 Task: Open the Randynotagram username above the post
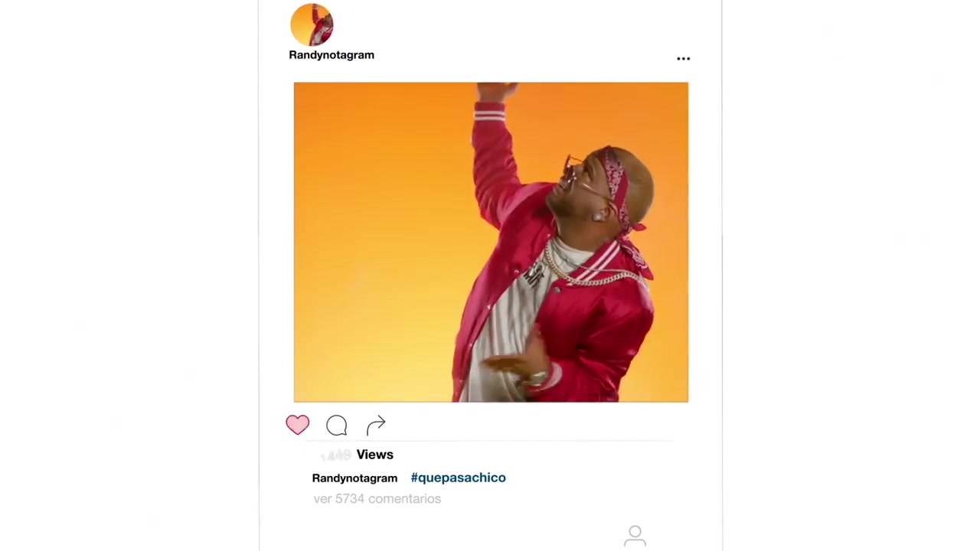332,55
